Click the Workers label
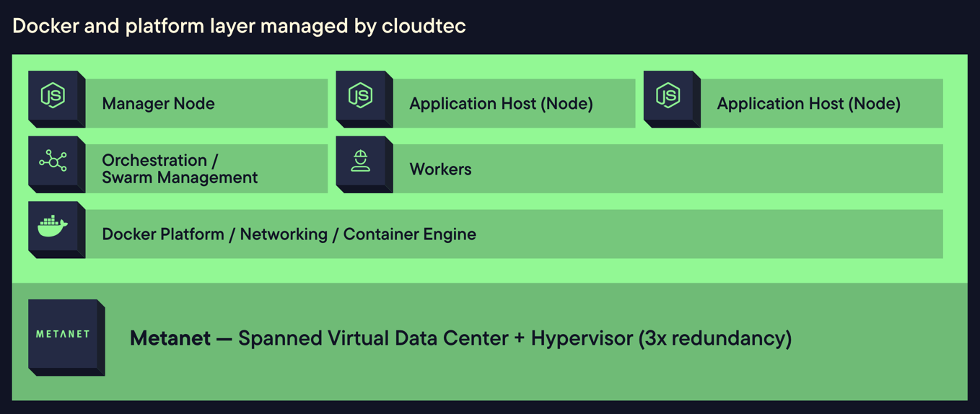Image resolution: width=980 pixels, height=414 pixels. pyautogui.click(x=440, y=169)
